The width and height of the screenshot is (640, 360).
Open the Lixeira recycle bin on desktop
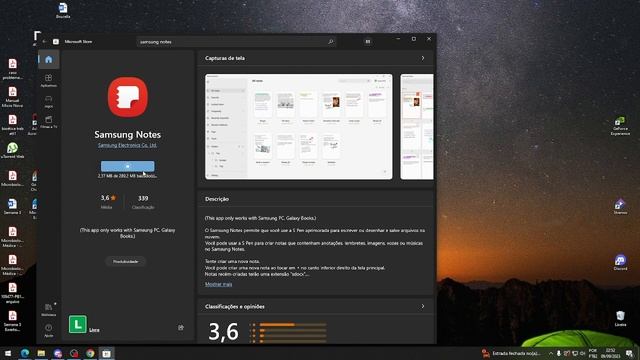tap(620, 318)
